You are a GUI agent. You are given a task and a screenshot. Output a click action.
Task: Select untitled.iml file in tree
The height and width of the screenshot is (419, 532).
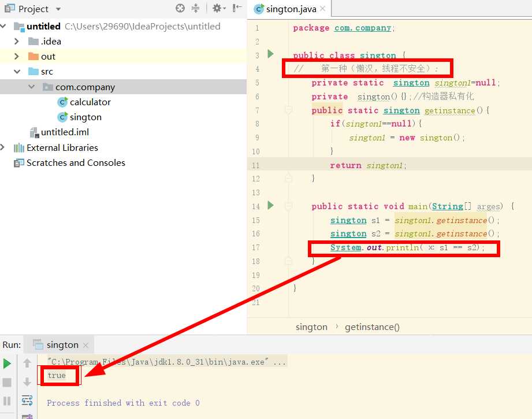[65, 132]
